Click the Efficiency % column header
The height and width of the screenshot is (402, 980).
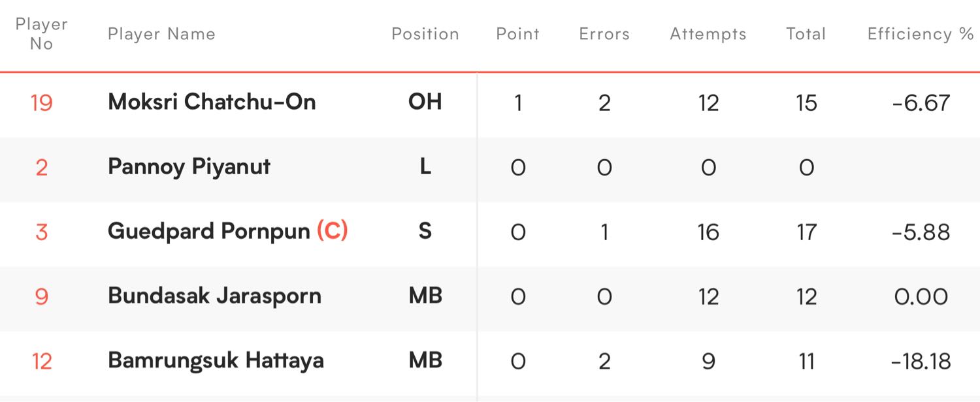921,34
